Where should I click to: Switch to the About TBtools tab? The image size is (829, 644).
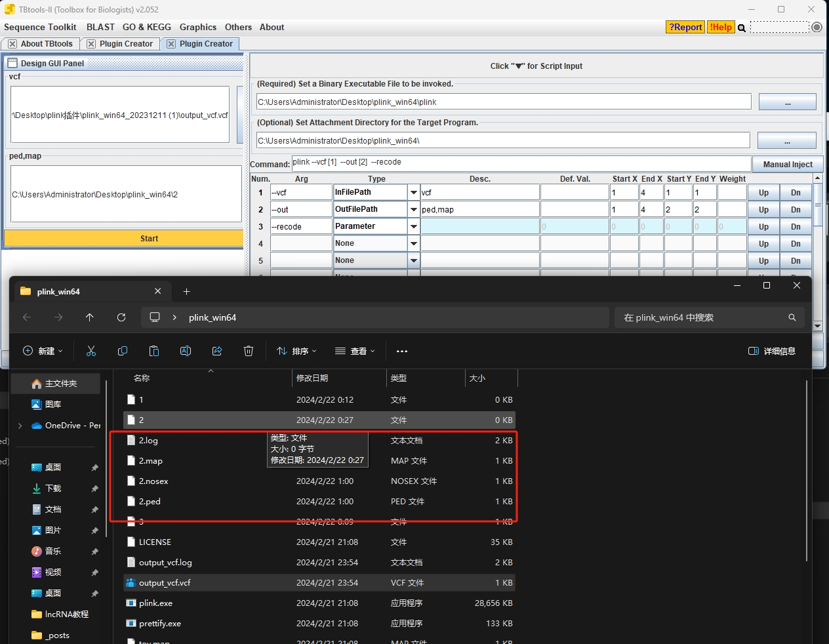46,44
